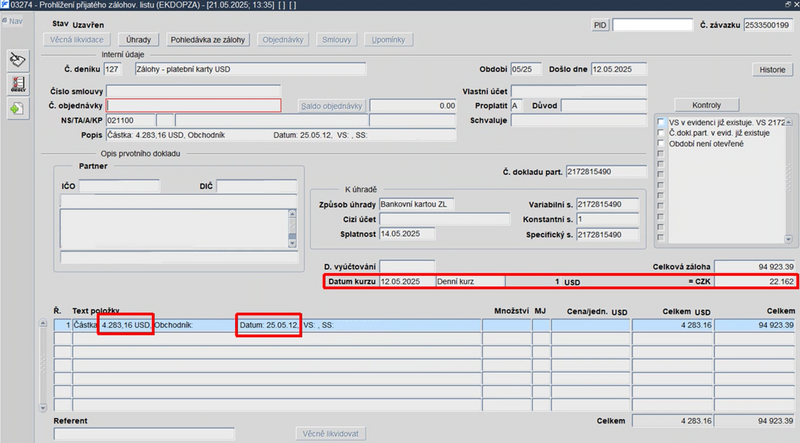Click the Datum kurzu field 12.05.2025

407,281
